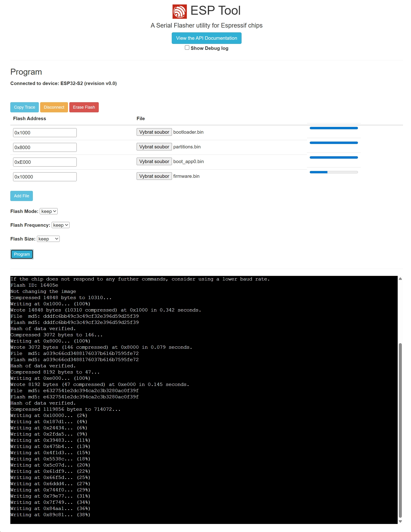Edit the 0x1000 flash address field

[x=45, y=133]
